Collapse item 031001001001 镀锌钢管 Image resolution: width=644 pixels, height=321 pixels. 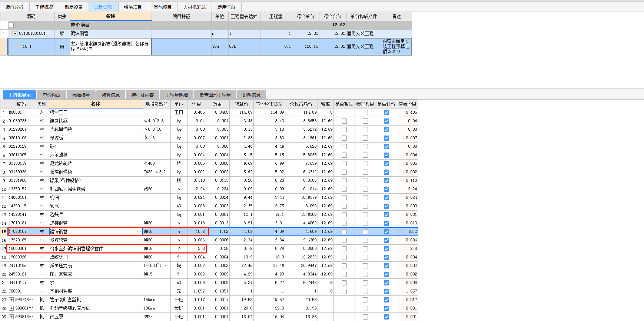[x=15, y=33]
